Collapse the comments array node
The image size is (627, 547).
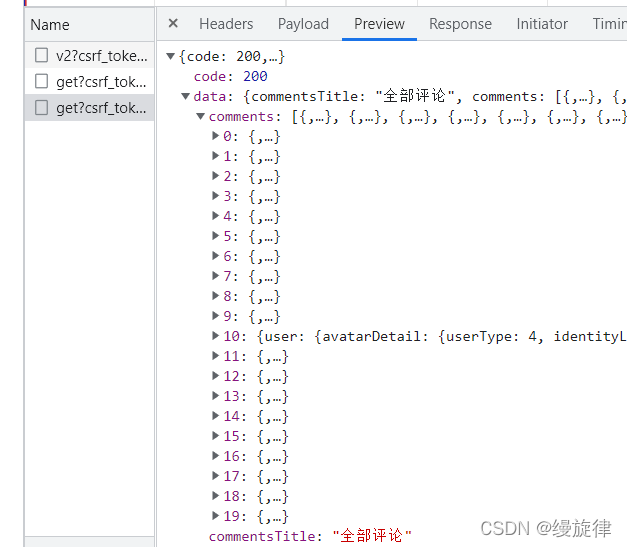(x=201, y=116)
